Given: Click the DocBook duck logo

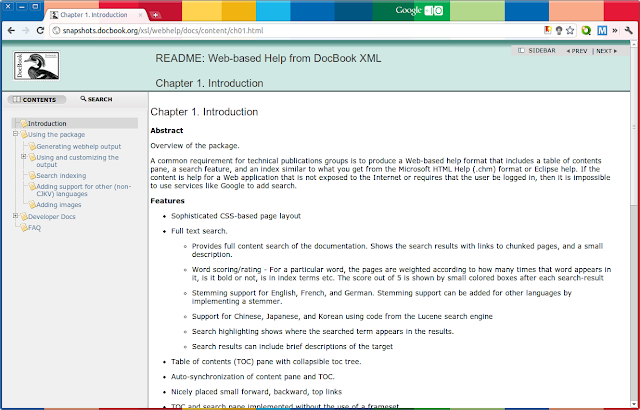Looking at the screenshot, I should pos(36,66).
